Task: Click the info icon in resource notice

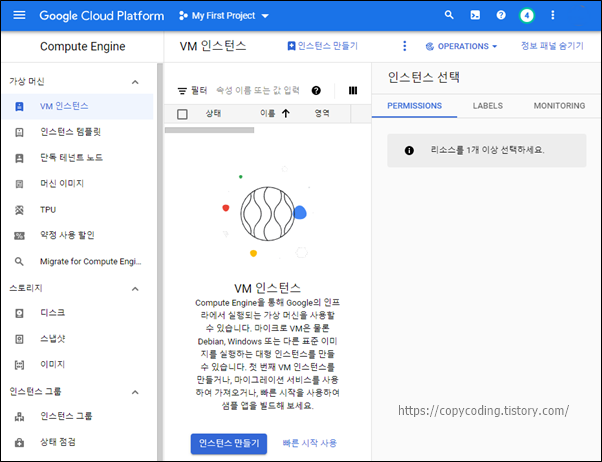Action: coord(409,151)
